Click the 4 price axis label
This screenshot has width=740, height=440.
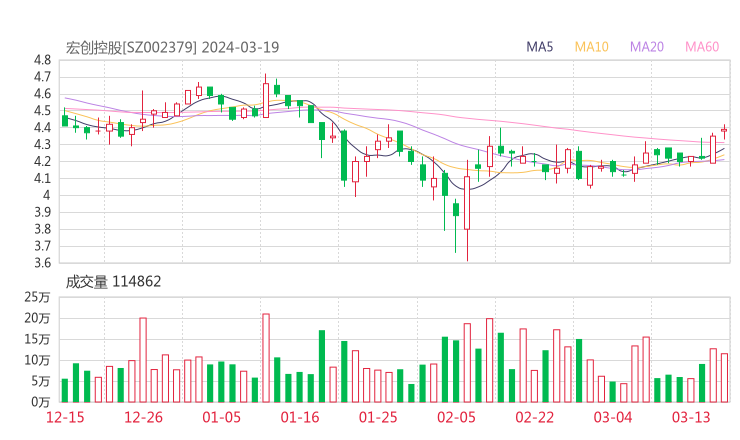[46, 195]
